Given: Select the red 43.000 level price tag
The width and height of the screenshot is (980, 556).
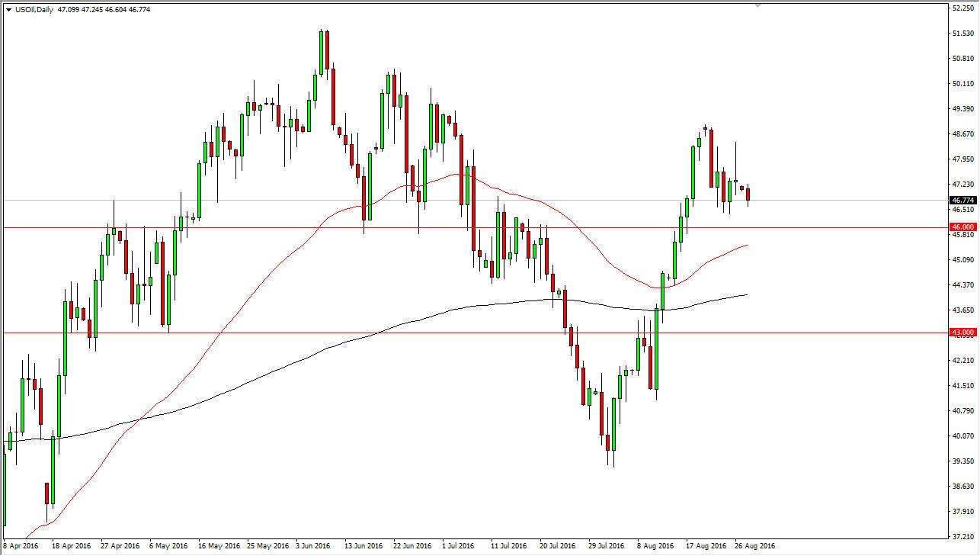Looking at the screenshot, I should tap(963, 333).
